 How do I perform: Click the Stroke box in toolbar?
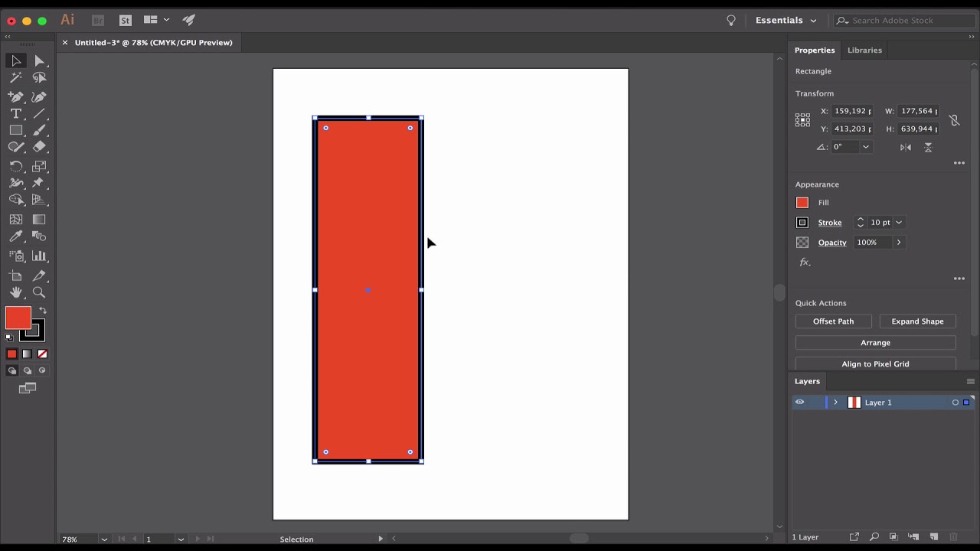(37, 334)
